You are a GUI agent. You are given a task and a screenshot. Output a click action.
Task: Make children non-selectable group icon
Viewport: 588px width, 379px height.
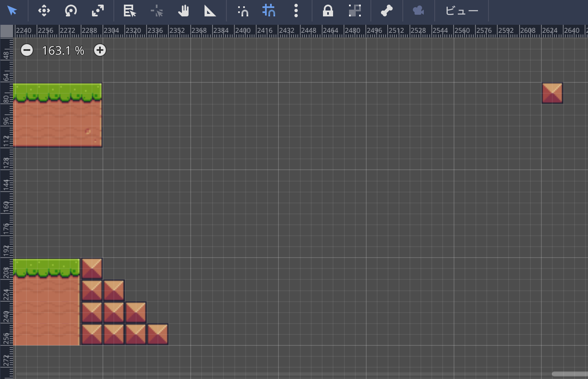click(x=355, y=11)
